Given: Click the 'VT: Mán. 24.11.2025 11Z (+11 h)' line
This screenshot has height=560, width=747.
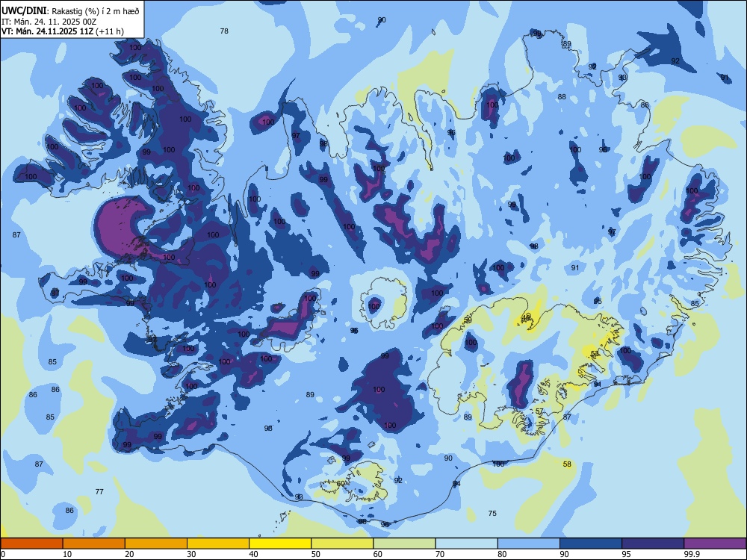Looking at the screenshot, I should click(63, 31).
